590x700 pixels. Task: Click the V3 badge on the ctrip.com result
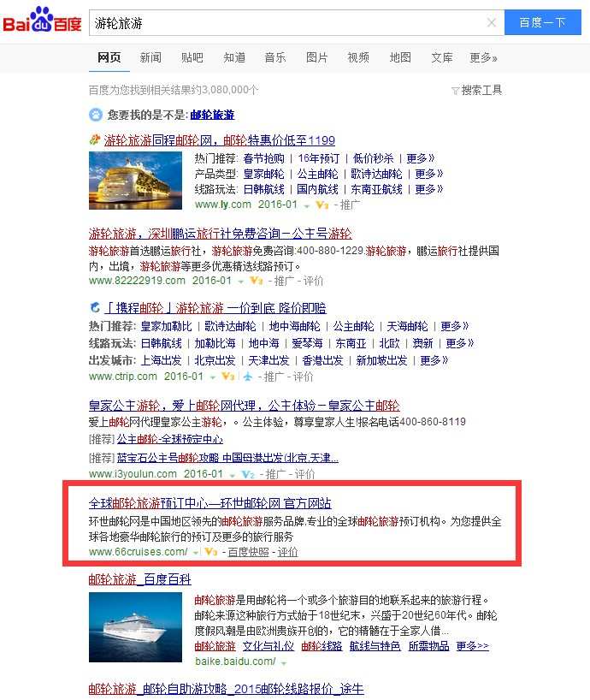[228, 377]
